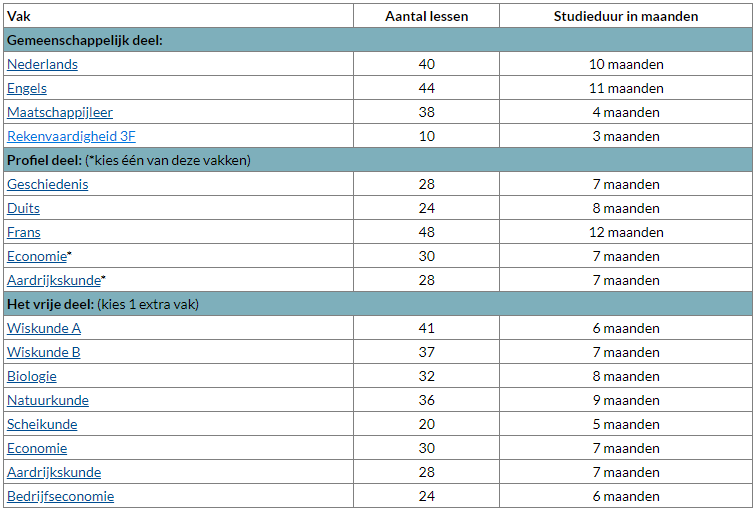The image size is (756, 513).
Task: Click the Engels subject link
Action: 27,88
